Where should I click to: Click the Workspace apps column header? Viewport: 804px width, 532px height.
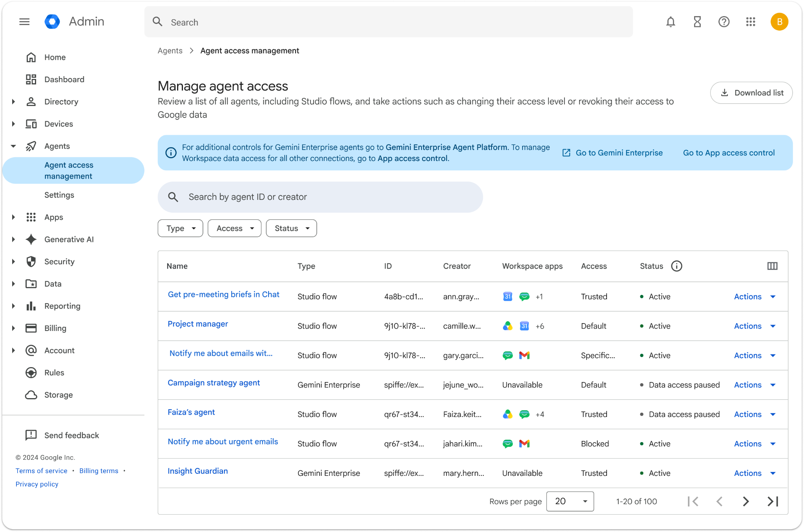pyautogui.click(x=532, y=266)
